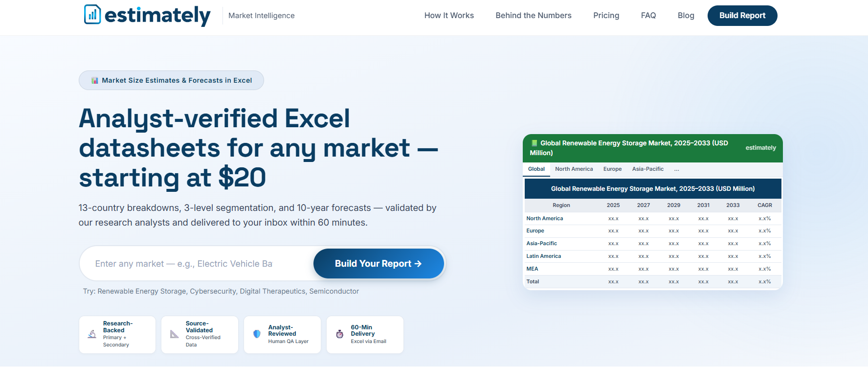Viewport: 868px width, 368px height.
Task: Visit the Blog
Action: tap(686, 16)
